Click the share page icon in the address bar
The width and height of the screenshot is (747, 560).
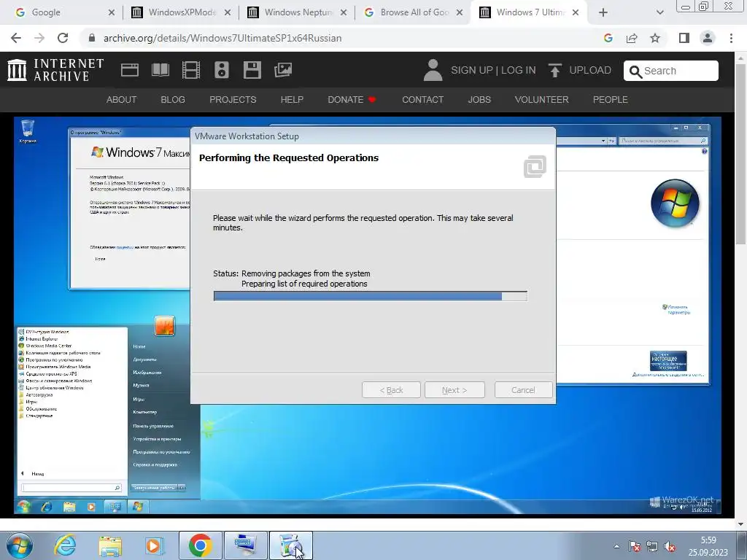(632, 38)
